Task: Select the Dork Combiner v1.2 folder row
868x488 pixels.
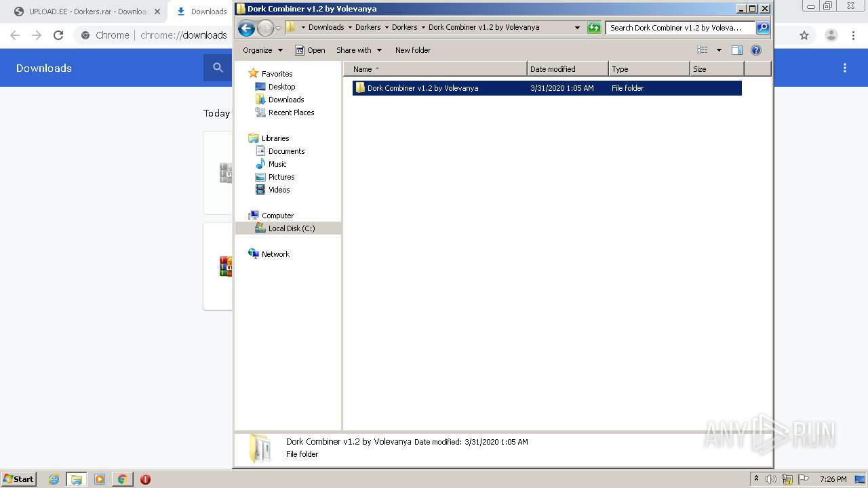Action: pos(547,88)
